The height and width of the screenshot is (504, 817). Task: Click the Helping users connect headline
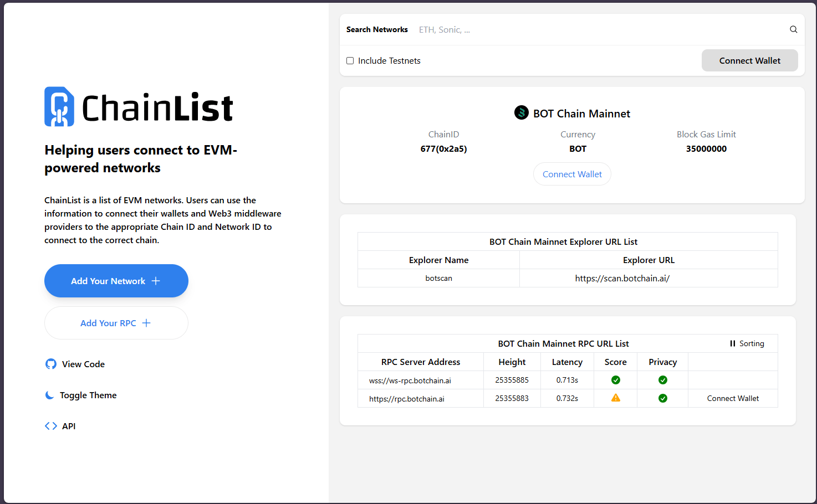tap(141, 159)
